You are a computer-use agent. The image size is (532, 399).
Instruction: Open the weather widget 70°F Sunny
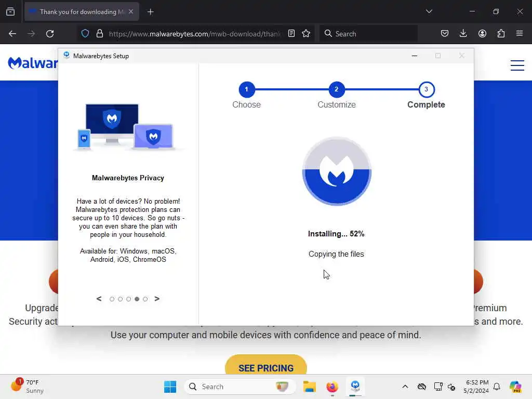click(x=27, y=387)
